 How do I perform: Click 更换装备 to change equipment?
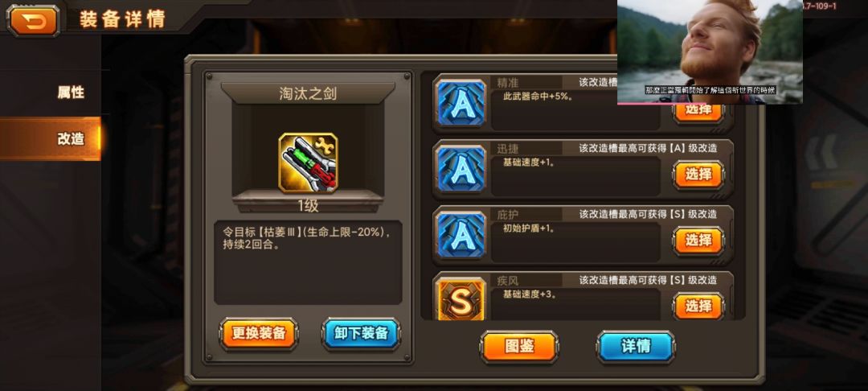259,333
